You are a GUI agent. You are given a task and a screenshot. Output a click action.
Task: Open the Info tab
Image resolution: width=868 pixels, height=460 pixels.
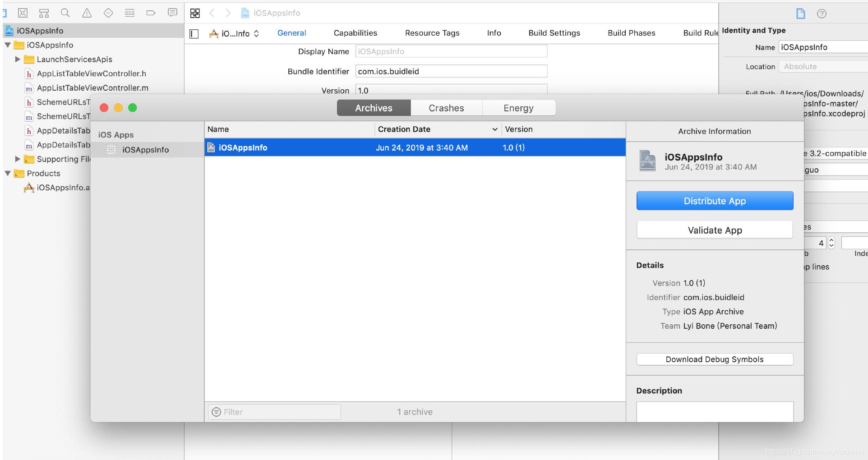pyautogui.click(x=494, y=33)
